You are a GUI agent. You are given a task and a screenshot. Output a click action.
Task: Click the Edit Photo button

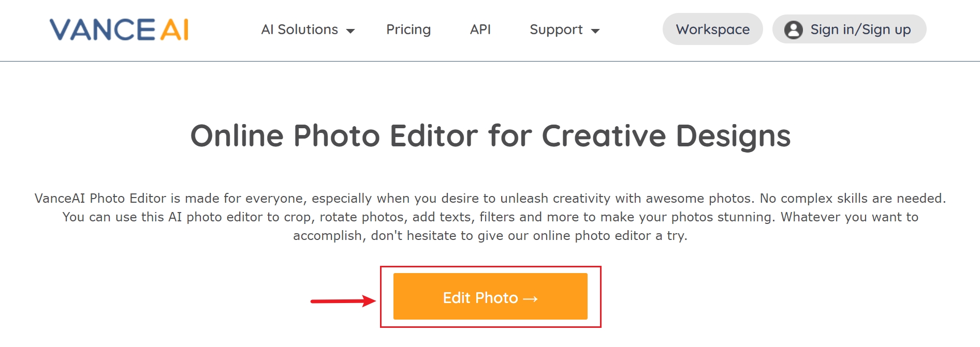pos(489,296)
